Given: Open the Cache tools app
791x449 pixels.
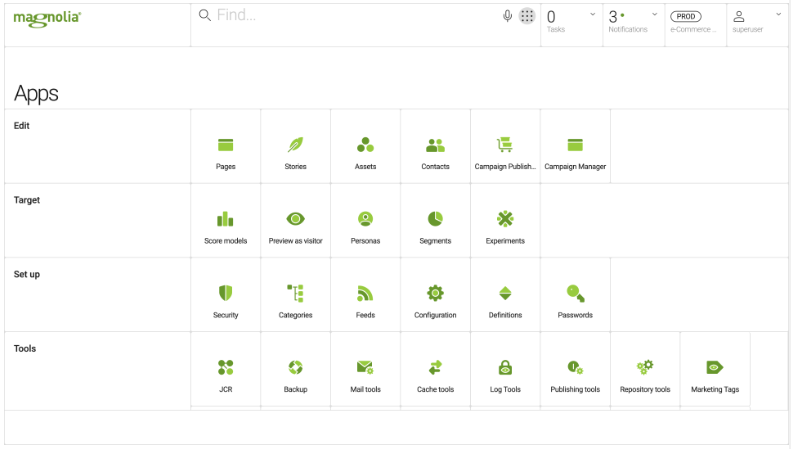Looking at the screenshot, I should (x=435, y=369).
